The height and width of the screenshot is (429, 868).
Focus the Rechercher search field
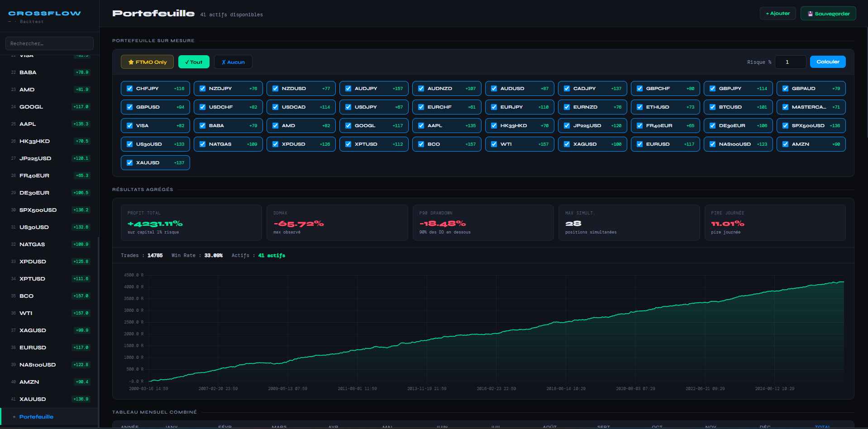coord(49,43)
